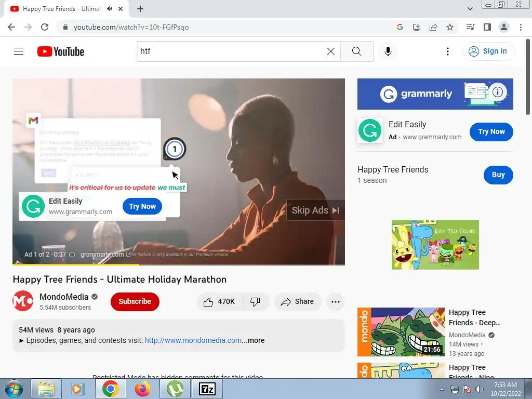The height and width of the screenshot is (399, 532).
Task: Open media controls icon in toolbar
Action: [x=470, y=27]
